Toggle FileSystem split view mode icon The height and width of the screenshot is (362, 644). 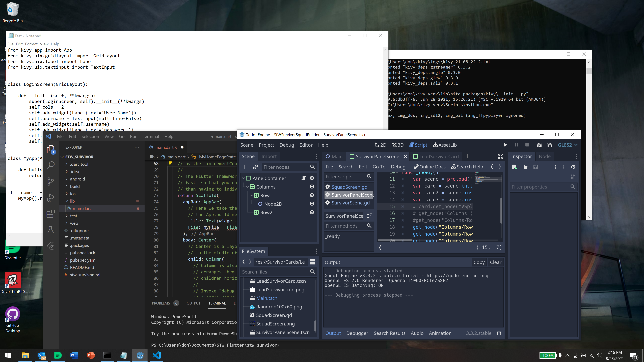312,262
